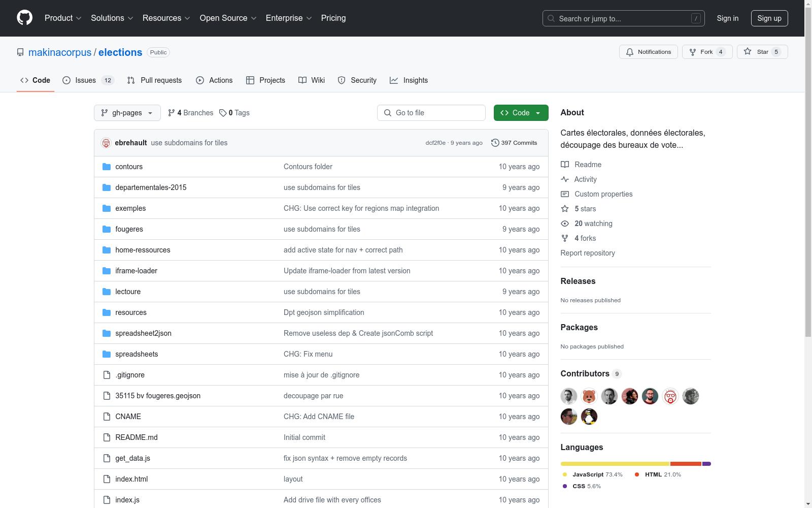Viewport: 812px width, 508px height.
Task: Click the ebrehault avatar in commit bar
Action: pos(106,143)
